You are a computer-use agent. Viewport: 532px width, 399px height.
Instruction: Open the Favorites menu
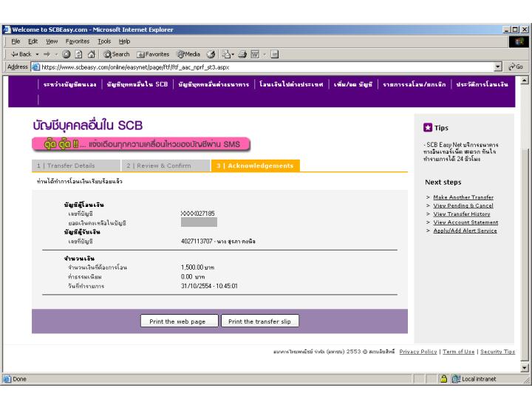(x=78, y=41)
